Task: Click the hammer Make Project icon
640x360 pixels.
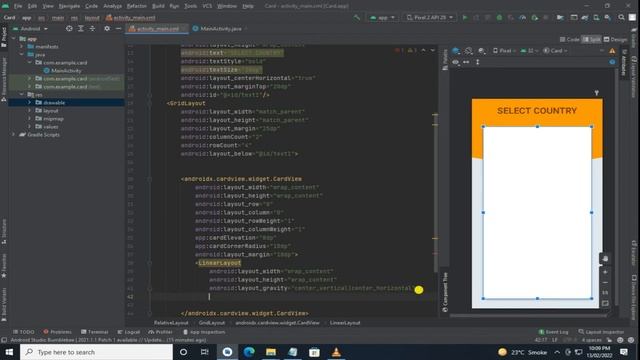Action: pos(357,18)
